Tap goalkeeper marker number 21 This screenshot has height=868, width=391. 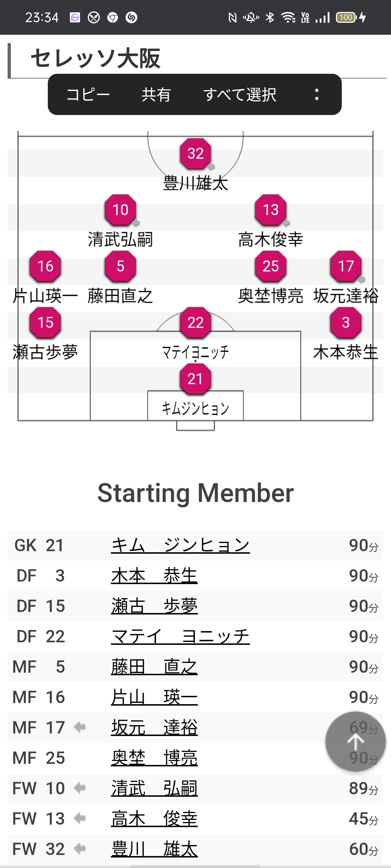195,379
